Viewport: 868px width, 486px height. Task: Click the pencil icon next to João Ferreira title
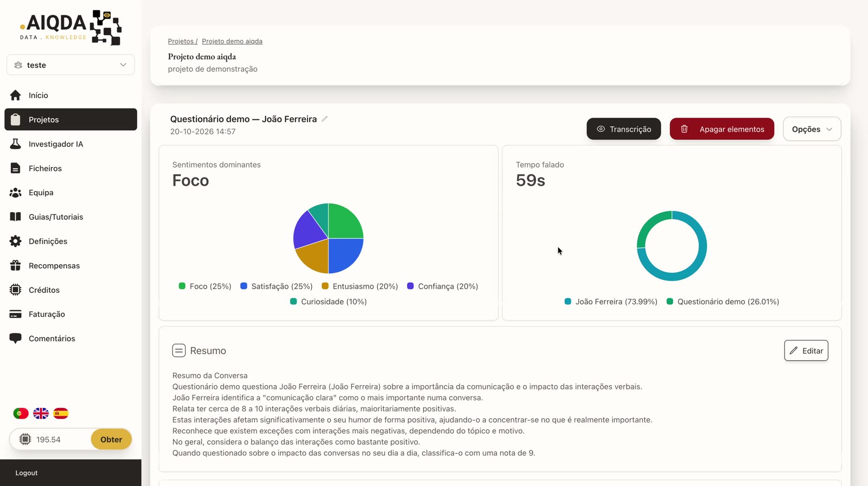click(x=324, y=119)
